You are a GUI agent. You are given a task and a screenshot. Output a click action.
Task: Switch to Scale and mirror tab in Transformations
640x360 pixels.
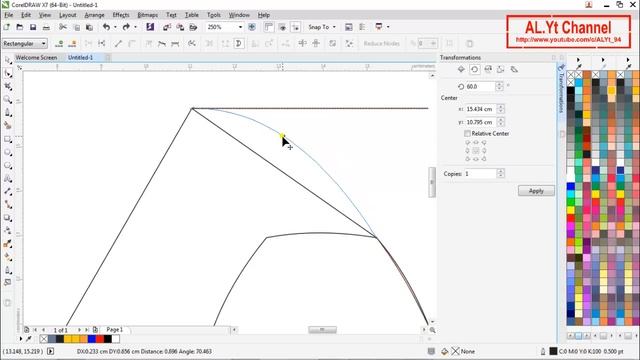tap(488, 69)
